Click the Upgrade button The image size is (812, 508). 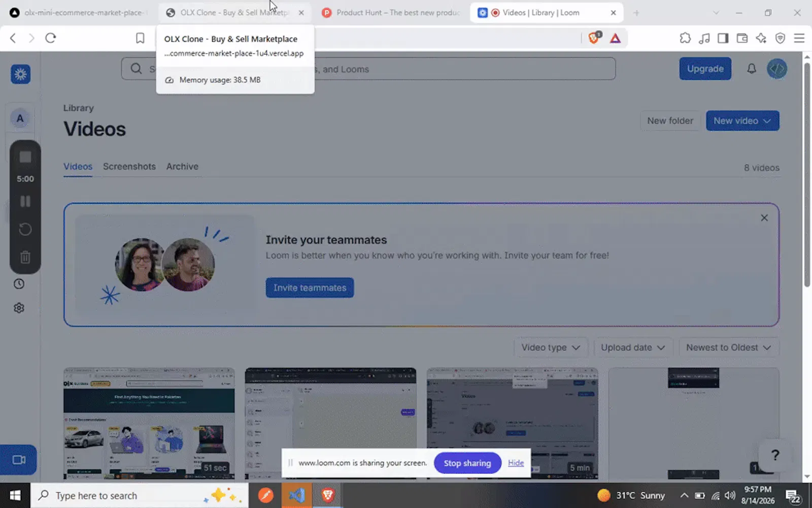(x=705, y=69)
